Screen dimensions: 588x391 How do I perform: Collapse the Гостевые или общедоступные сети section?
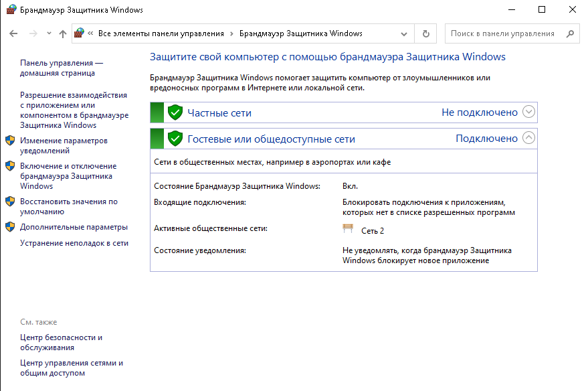(528, 139)
